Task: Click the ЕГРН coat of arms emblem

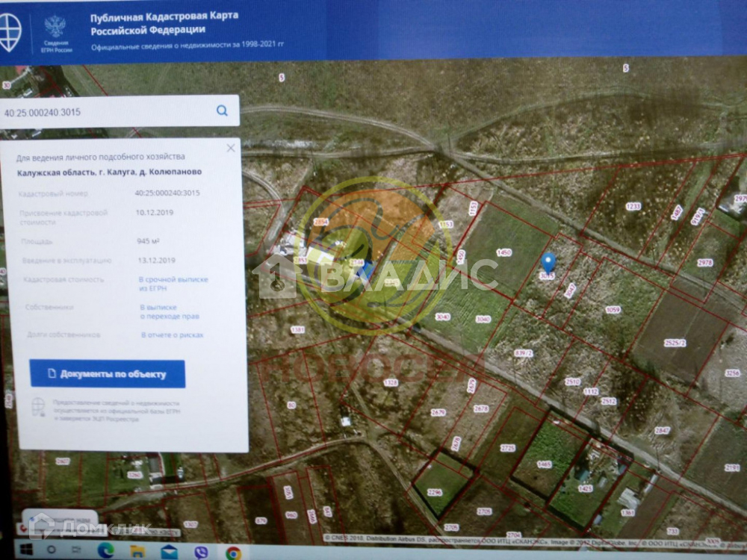Action: 55,27
